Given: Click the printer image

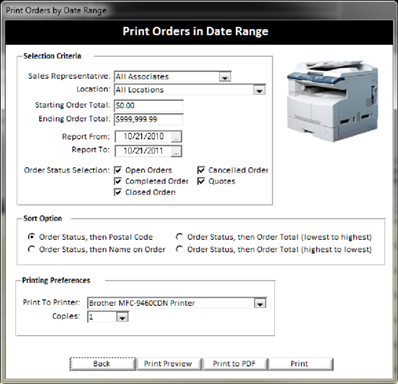Looking at the screenshot, I should pos(332,100).
